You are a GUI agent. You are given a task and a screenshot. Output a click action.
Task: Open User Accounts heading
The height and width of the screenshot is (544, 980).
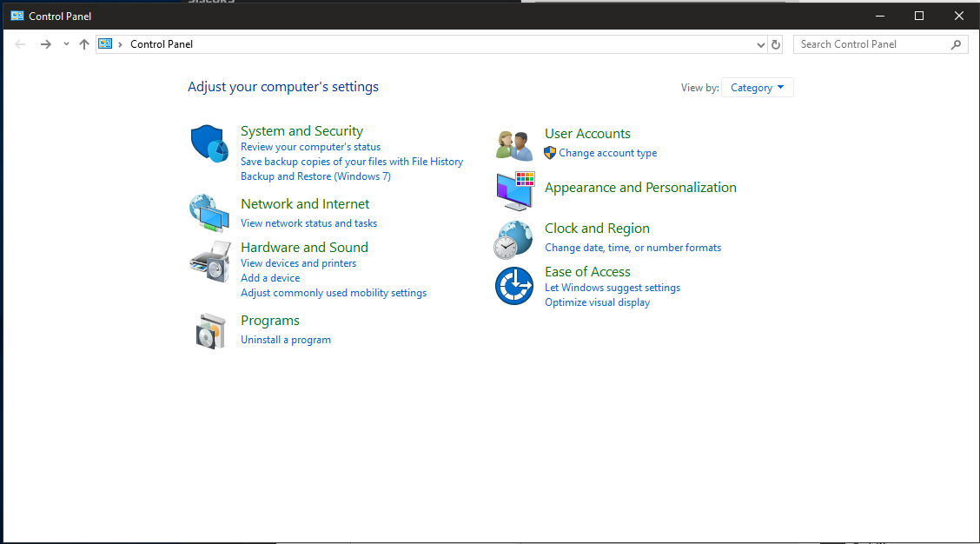coord(587,134)
